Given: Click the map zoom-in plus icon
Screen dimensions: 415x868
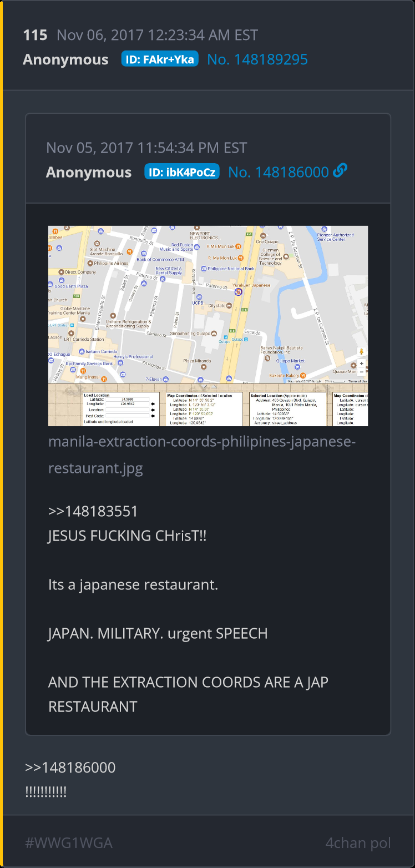Looking at the screenshot, I should (x=362, y=364).
